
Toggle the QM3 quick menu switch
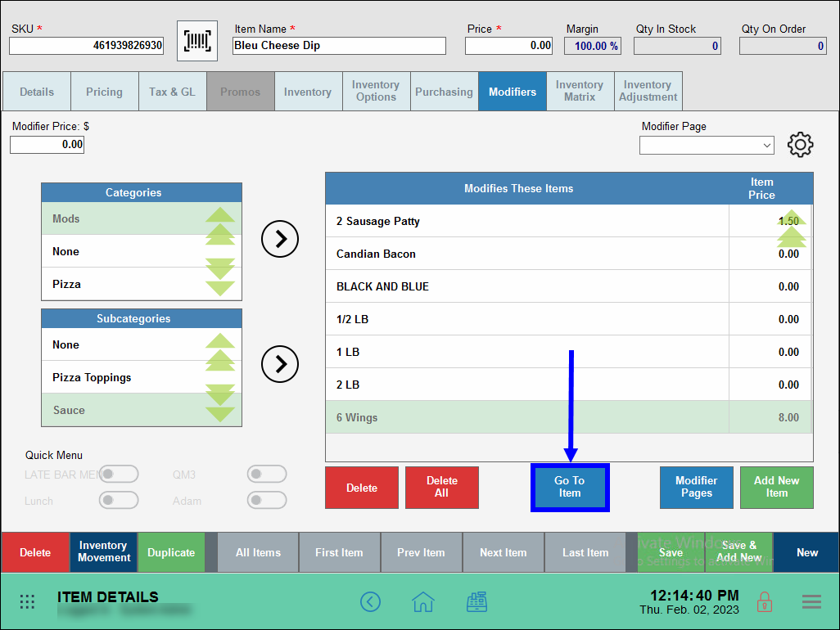click(x=267, y=475)
